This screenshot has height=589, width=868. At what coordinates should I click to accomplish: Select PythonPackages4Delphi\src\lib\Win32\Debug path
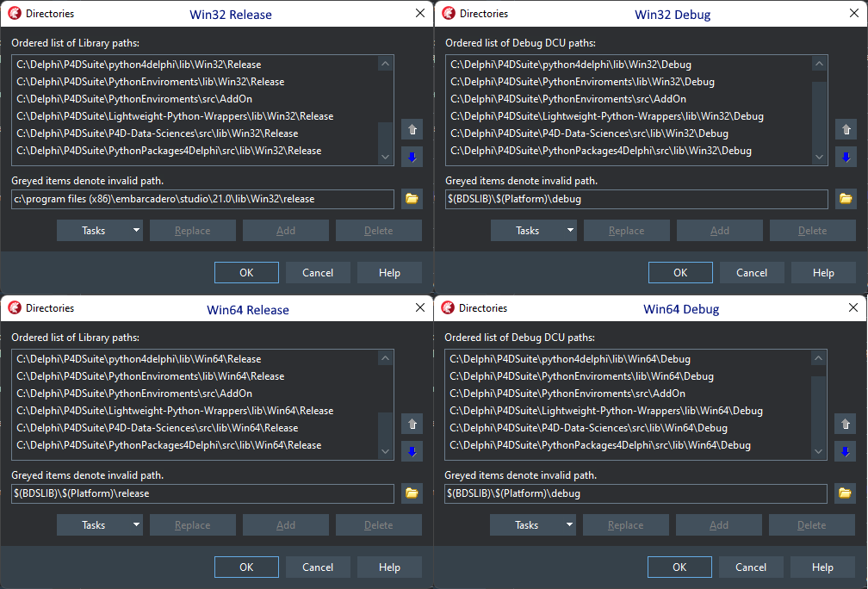[629, 150]
